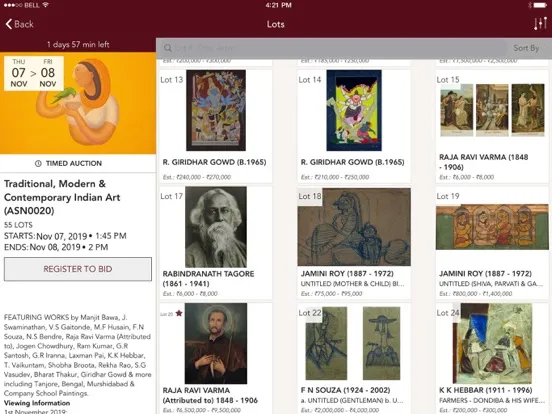The width and height of the screenshot is (552, 414).
Task: Click the Lot 22 number badge
Action: (310, 313)
